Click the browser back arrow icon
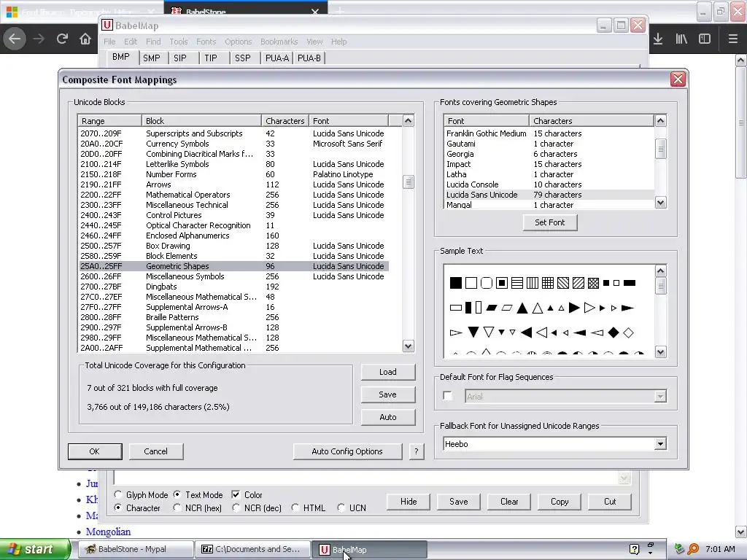Viewport: 747px width, 560px height. [15, 39]
